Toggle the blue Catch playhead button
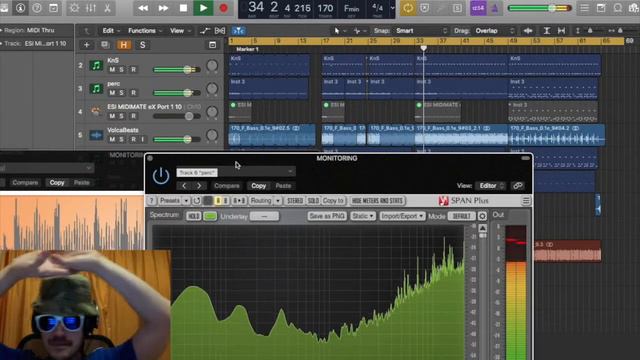 click(x=238, y=31)
